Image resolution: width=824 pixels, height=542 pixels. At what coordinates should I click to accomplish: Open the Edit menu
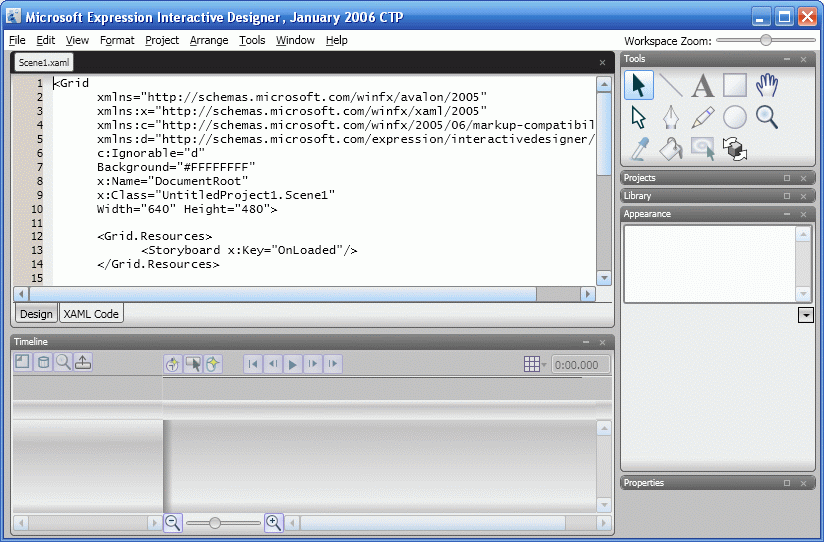[x=46, y=40]
